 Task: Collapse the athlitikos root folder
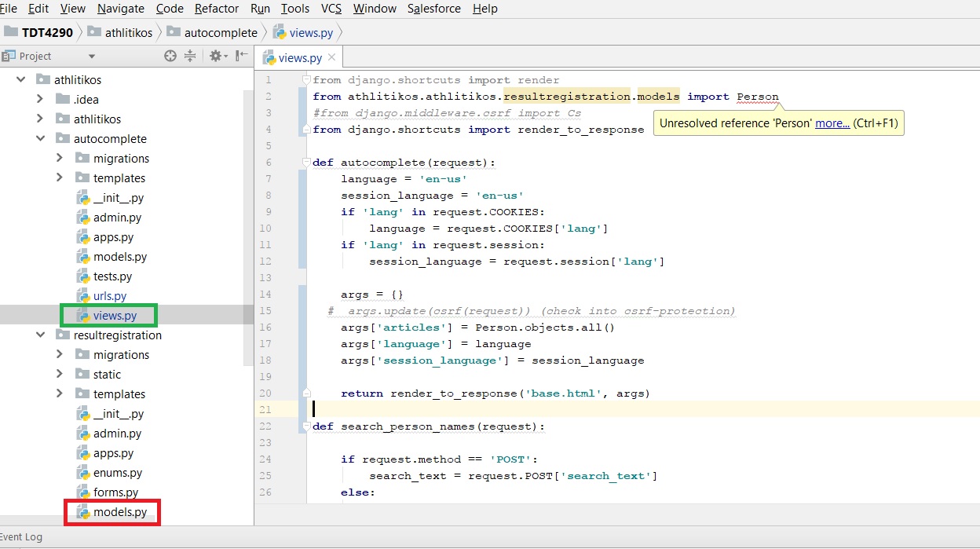pyautogui.click(x=21, y=79)
